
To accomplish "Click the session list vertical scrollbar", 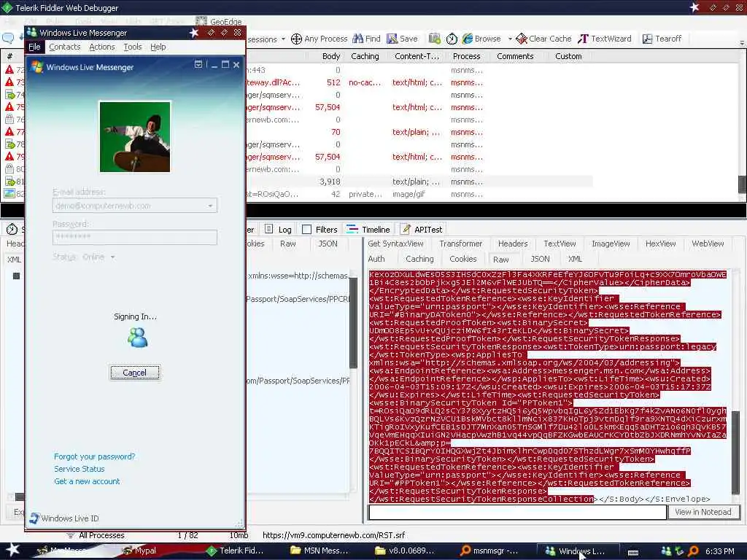I will click(742, 184).
